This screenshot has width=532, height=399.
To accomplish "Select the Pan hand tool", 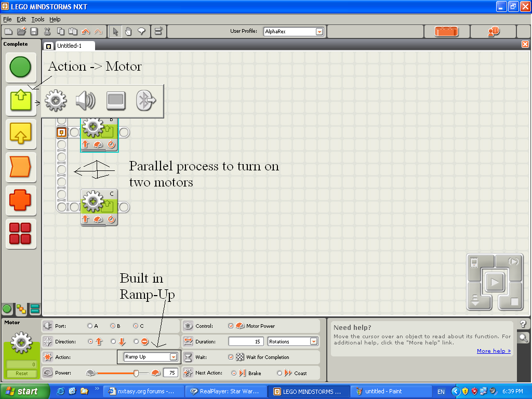I will pos(128,32).
